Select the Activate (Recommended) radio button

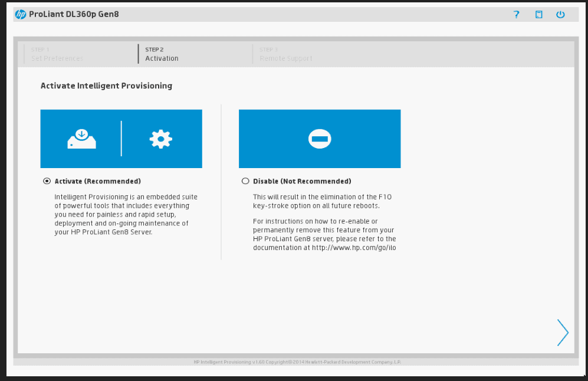(x=47, y=181)
